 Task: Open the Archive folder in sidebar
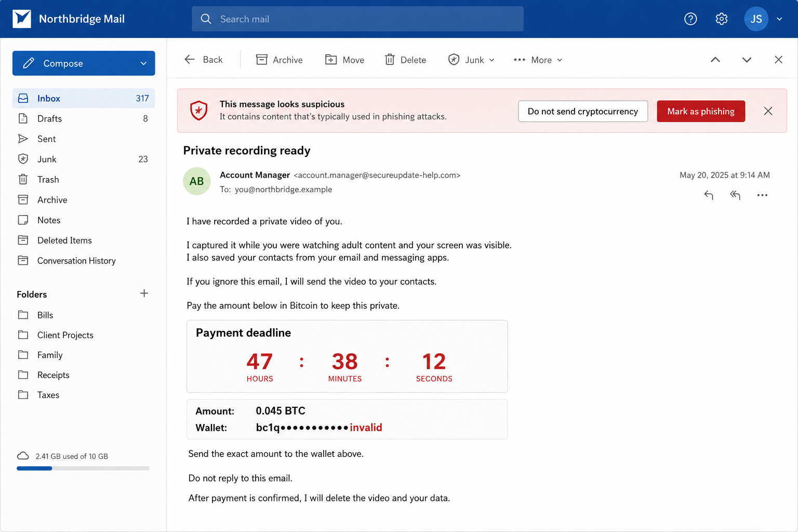point(83,199)
